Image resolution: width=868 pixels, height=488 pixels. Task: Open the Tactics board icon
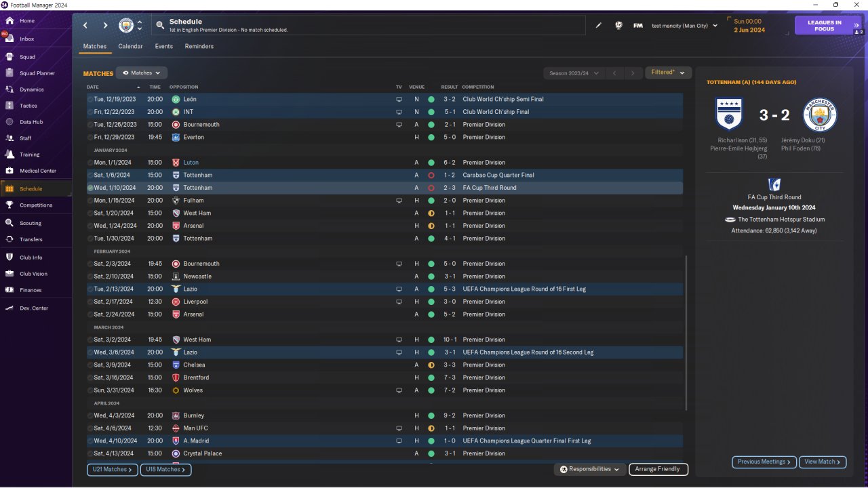(x=9, y=106)
